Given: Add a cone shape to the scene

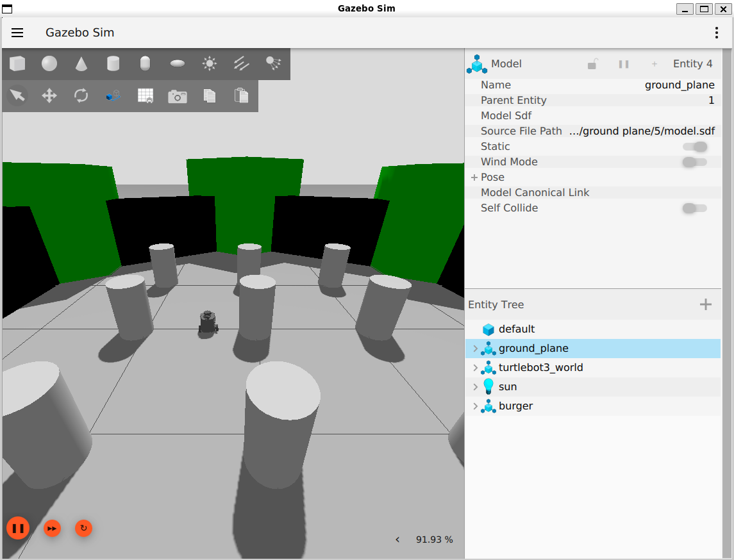Looking at the screenshot, I should click(81, 63).
